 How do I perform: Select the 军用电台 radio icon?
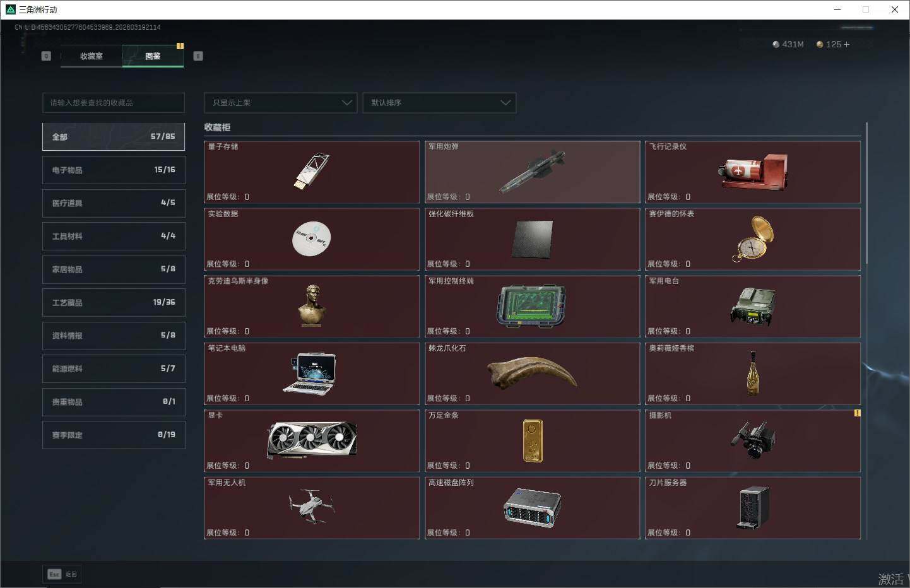point(753,306)
